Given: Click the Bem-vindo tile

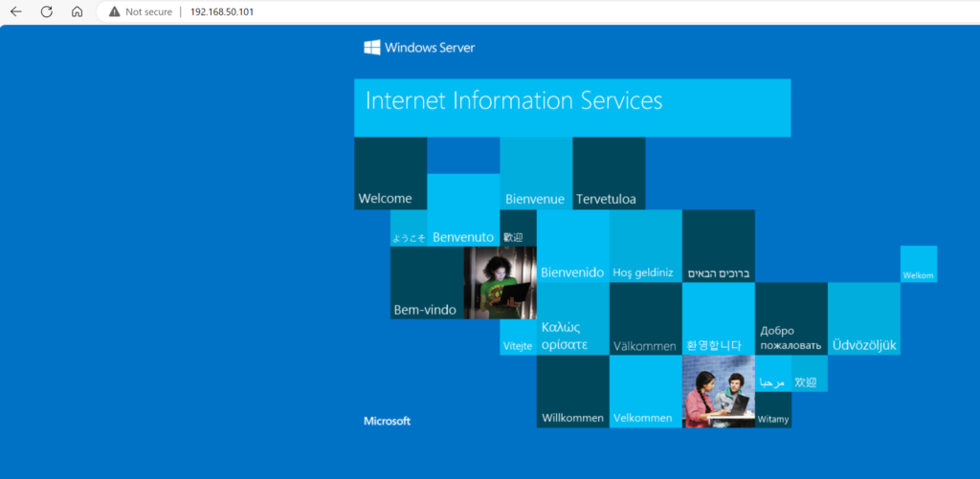Looking at the screenshot, I should click(x=427, y=283).
